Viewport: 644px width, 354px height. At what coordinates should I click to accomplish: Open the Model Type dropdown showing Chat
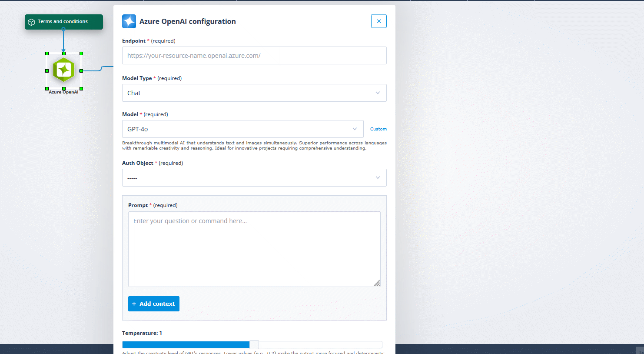pyautogui.click(x=254, y=93)
